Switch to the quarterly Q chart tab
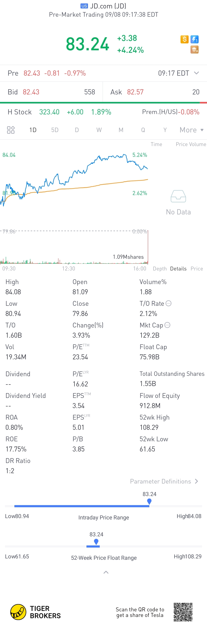The height and width of the screenshot is (644, 207). 143,130
